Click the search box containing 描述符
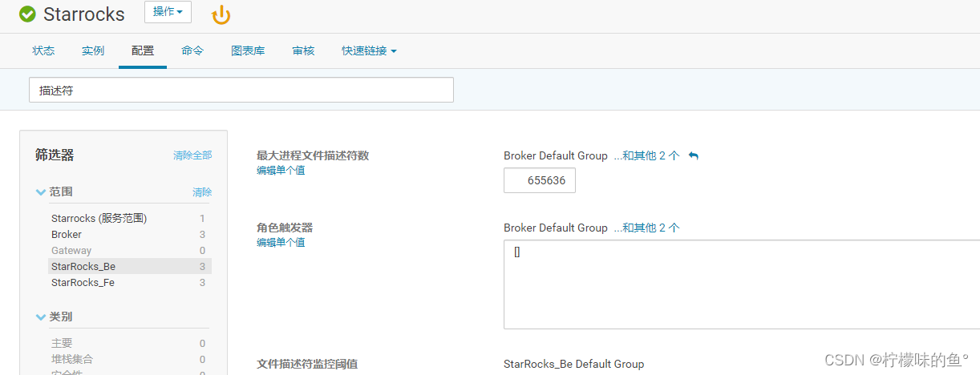The image size is (980, 375). point(241,91)
